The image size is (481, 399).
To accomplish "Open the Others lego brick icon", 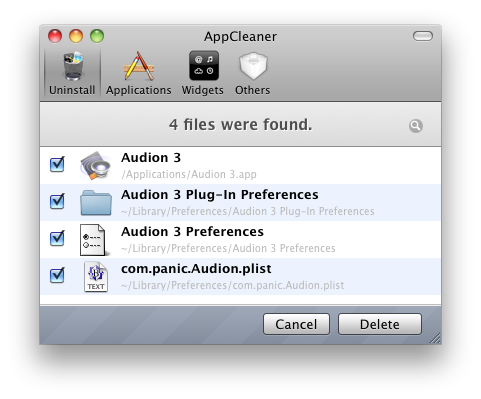I will click(x=253, y=66).
